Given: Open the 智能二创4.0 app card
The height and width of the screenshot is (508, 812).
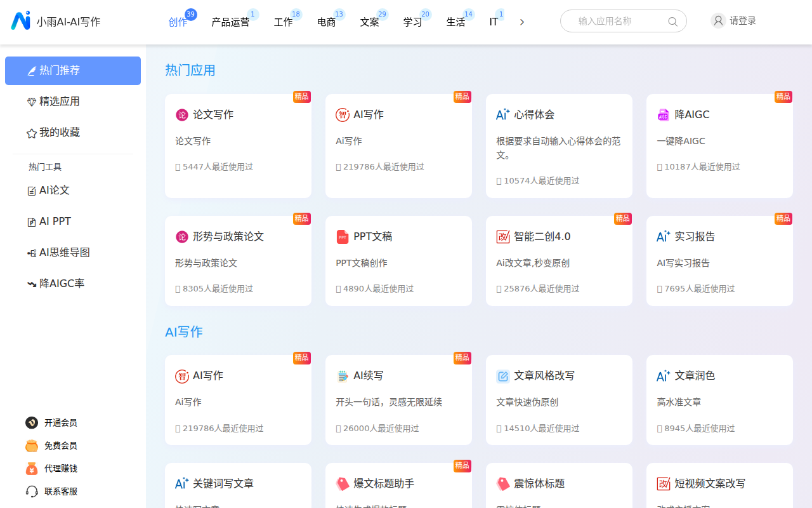Looking at the screenshot, I should 559,261.
